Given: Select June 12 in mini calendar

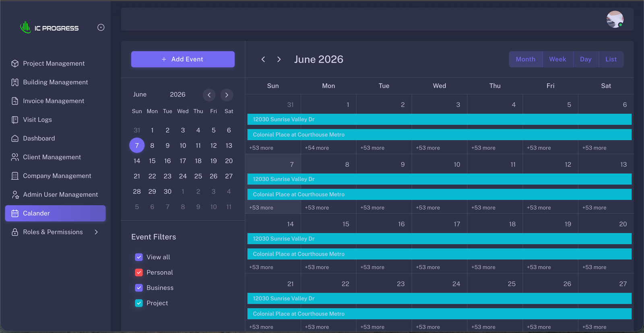Looking at the screenshot, I should pyautogui.click(x=213, y=146).
